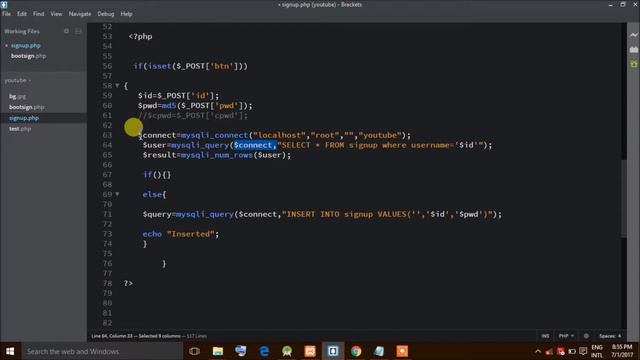Click the mysqli_num_rows function on line 65

(217, 155)
